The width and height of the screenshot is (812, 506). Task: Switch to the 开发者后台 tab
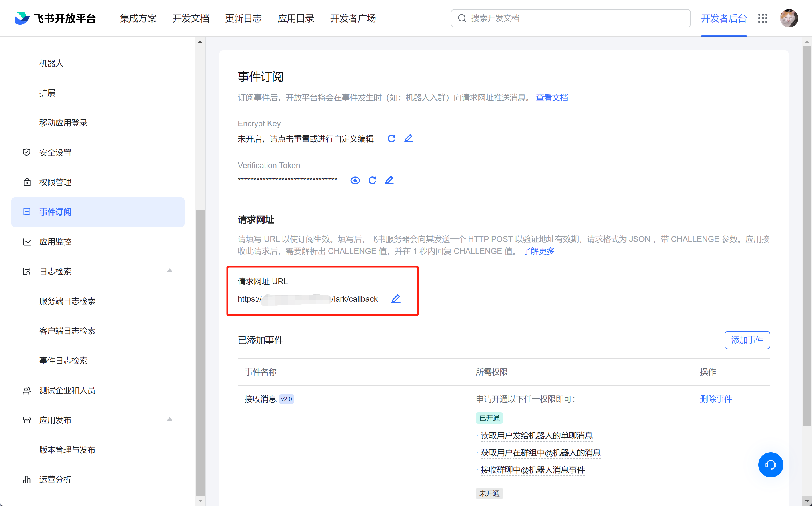tap(724, 18)
